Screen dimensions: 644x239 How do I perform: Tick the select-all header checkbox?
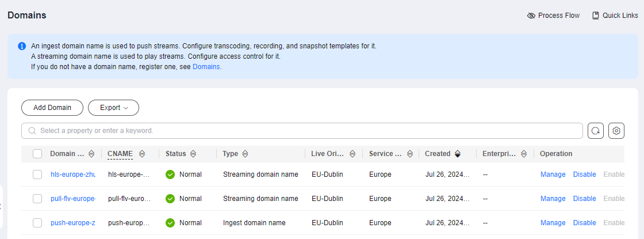click(x=37, y=154)
